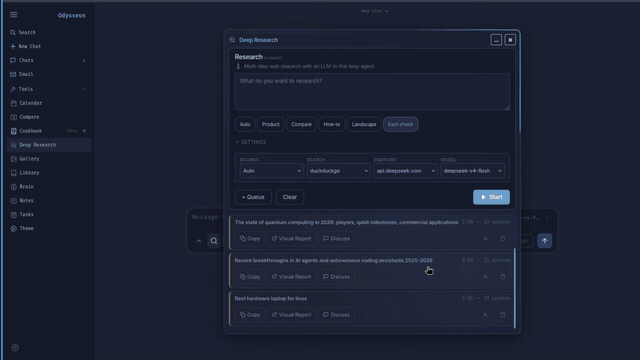Open Visual Report for AI agents research
The width and height of the screenshot is (640, 360).
click(x=291, y=277)
